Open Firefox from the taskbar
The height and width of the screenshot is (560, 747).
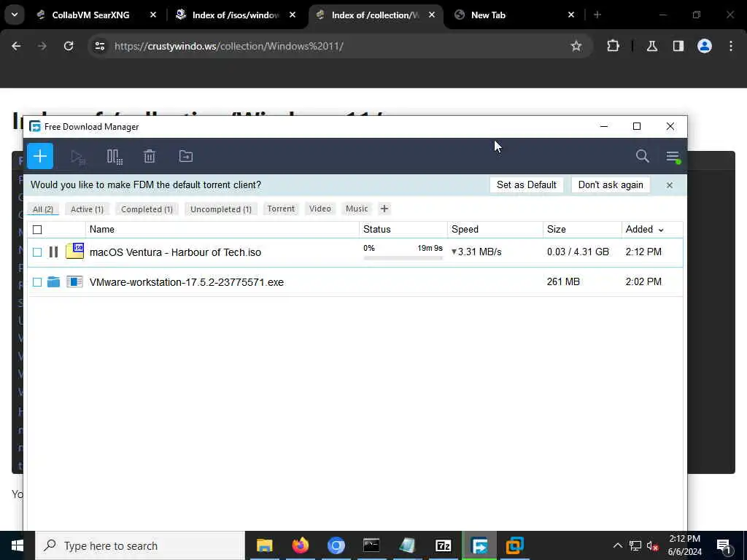(300, 545)
